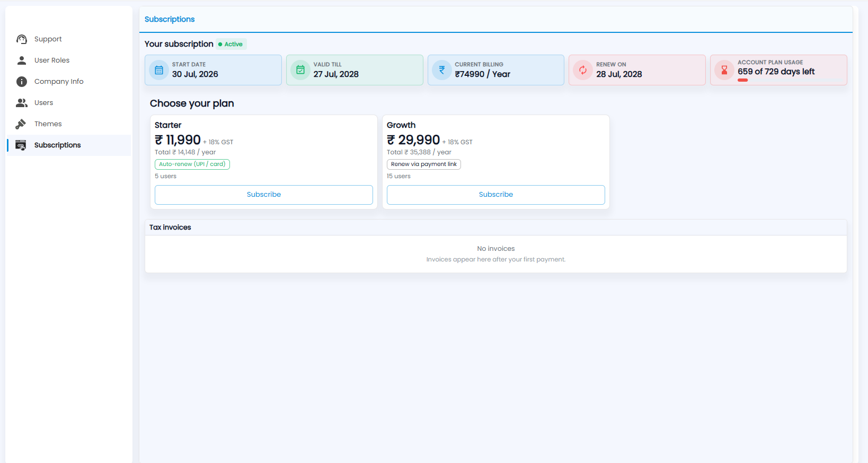
Task: Click '659 of 729 days left' text
Action: pos(776,72)
